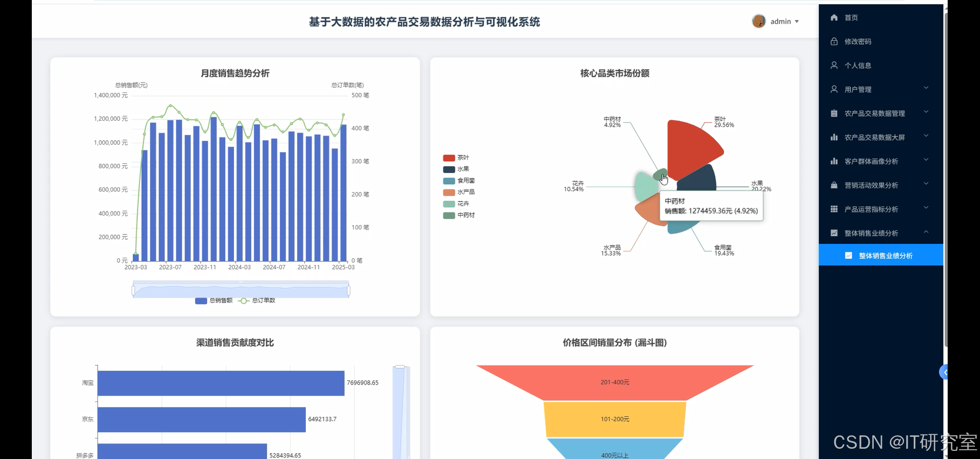This screenshot has height=459, width=980.
Task: Expand the 农产品交易数据管理 chevron
Action: pyautogui.click(x=926, y=112)
